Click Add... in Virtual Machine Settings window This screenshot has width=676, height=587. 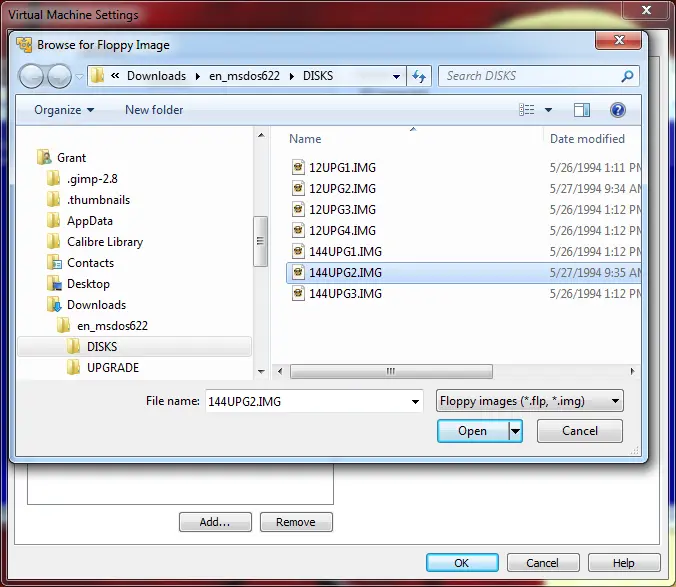coord(215,522)
